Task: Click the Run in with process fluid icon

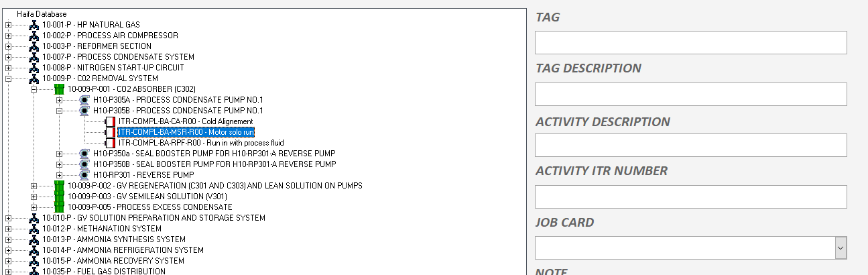Action: tap(110, 143)
